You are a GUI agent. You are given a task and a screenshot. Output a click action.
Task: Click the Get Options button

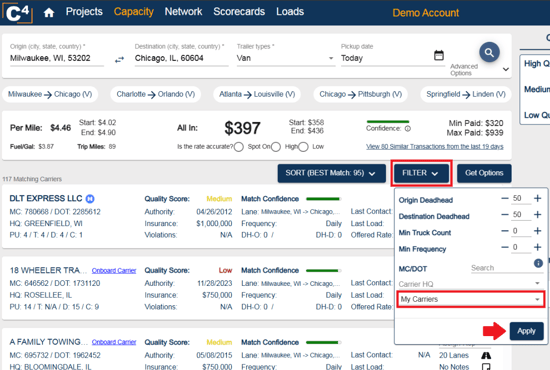pos(484,173)
